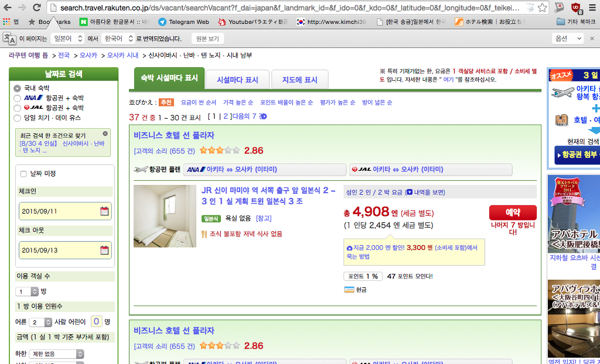
Task: Switch to map display tab
Action: pos(299,80)
